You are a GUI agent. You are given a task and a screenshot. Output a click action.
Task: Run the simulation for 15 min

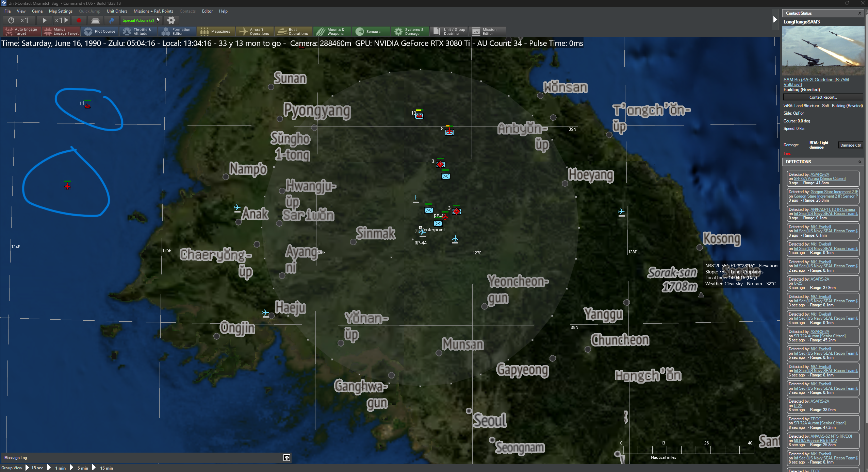103,468
